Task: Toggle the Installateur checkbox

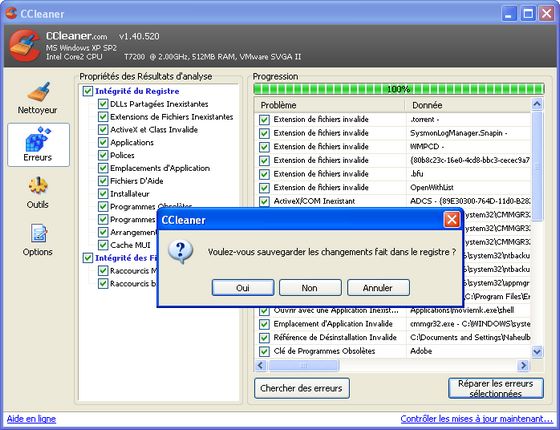Action: point(103,194)
